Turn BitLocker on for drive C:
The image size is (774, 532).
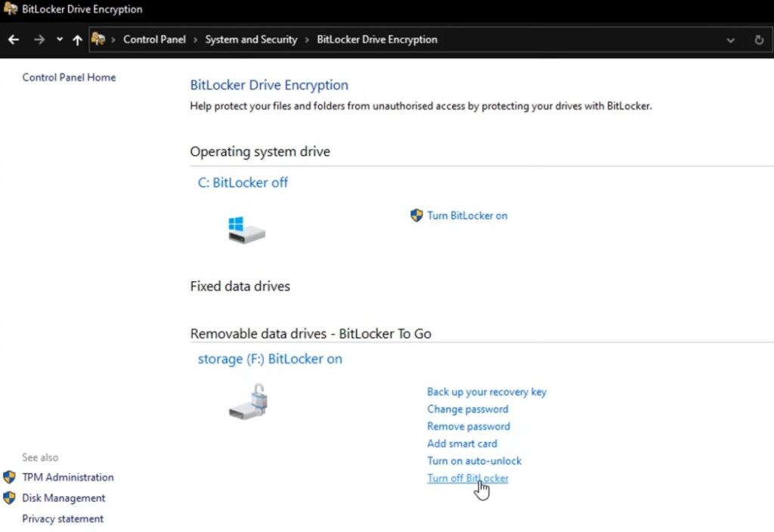point(467,215)
